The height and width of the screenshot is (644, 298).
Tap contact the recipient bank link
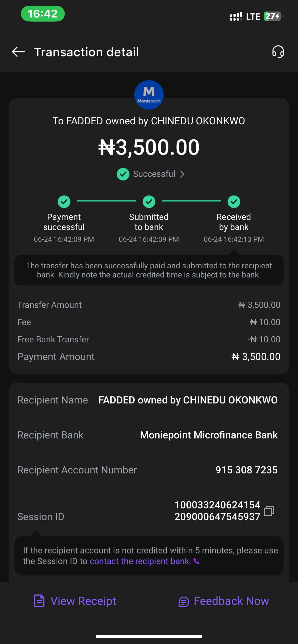pyautogui.click(x=140, y=561)
